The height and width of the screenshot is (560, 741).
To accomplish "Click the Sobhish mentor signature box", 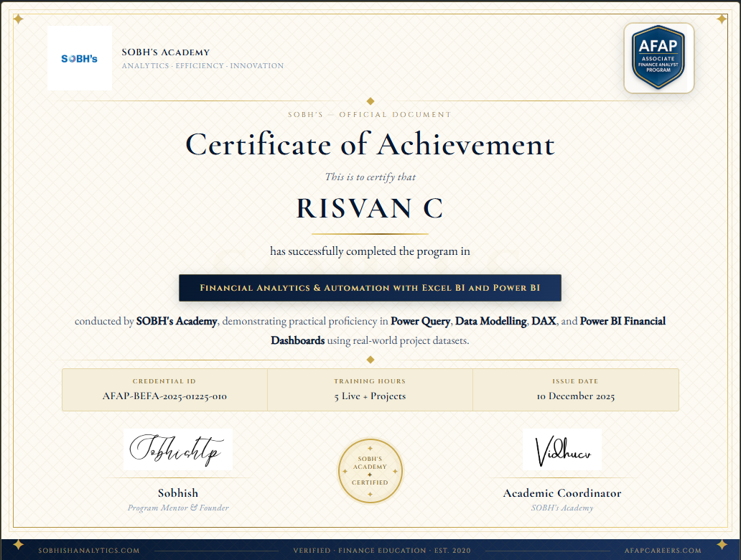I will (178, 449).
